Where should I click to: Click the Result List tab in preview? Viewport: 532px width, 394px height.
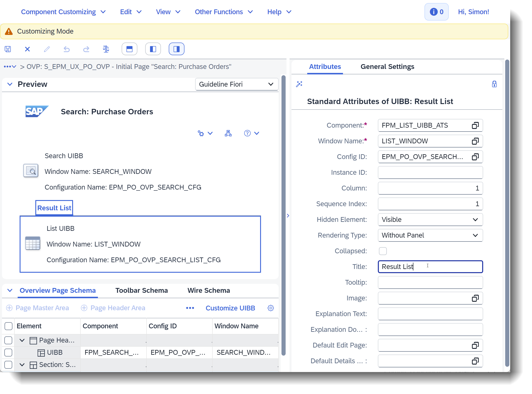pos(54,208)
